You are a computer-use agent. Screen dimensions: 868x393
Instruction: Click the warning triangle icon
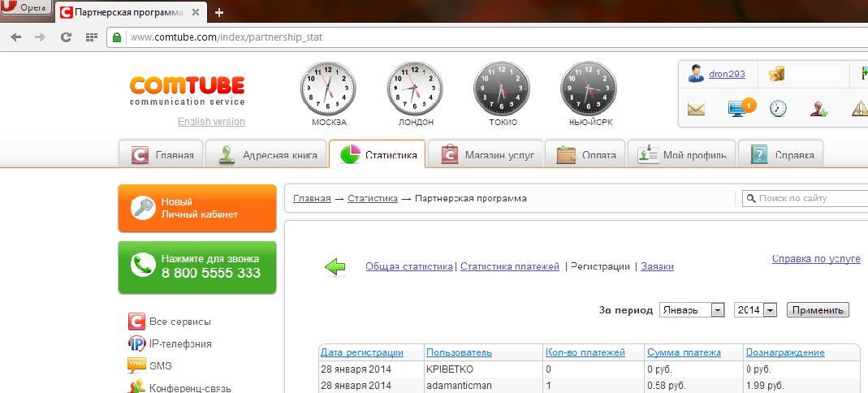[860, 109]
